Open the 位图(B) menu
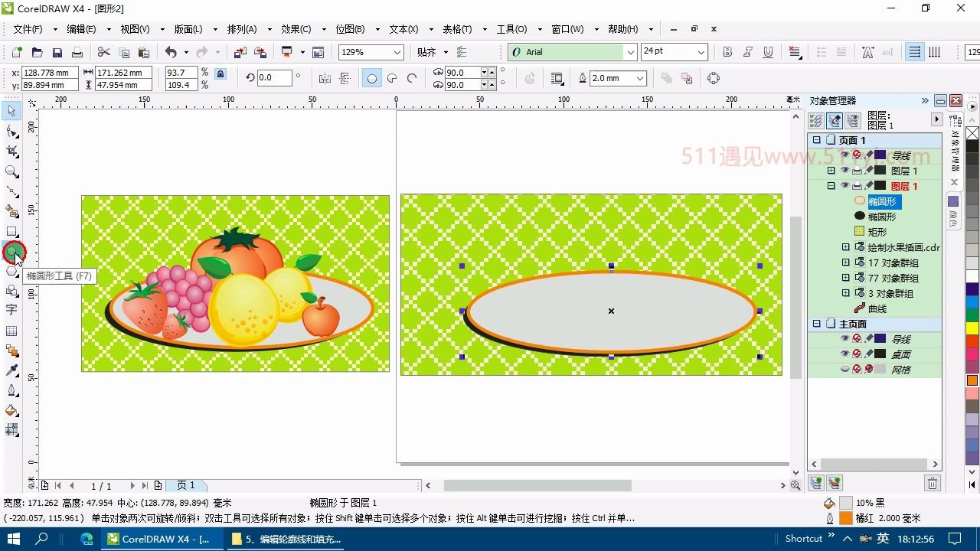Viewport: 980px width, 551px height. 350,29
